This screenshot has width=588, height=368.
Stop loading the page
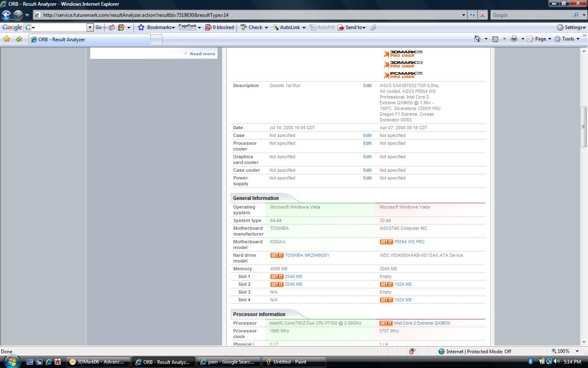[483, 15]
